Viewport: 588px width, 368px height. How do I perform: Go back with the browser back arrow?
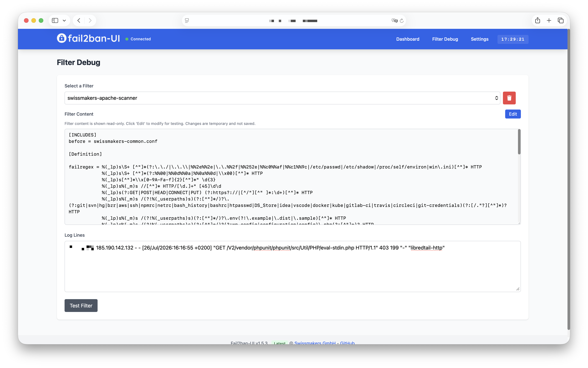79,20
